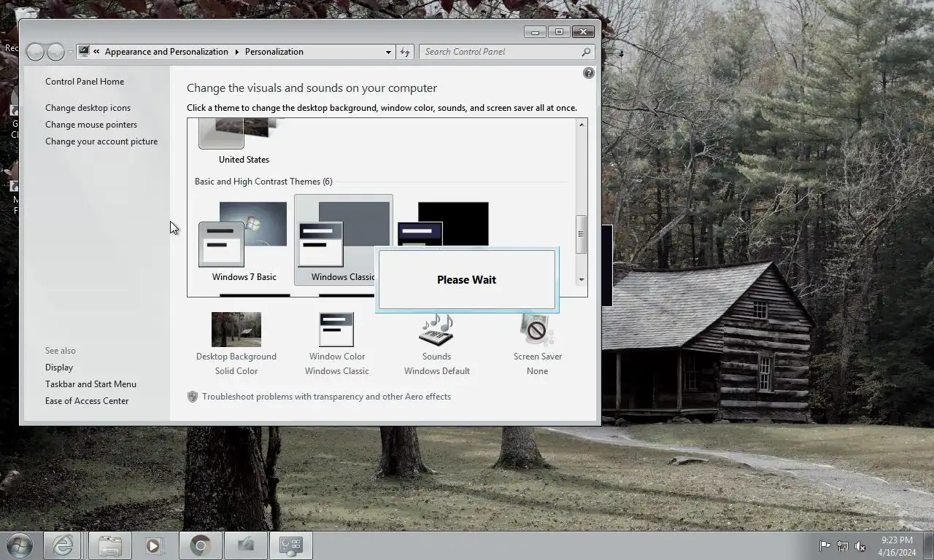Open the pen tablet taskbar application
934x560 pixels.
coord(245,545)
